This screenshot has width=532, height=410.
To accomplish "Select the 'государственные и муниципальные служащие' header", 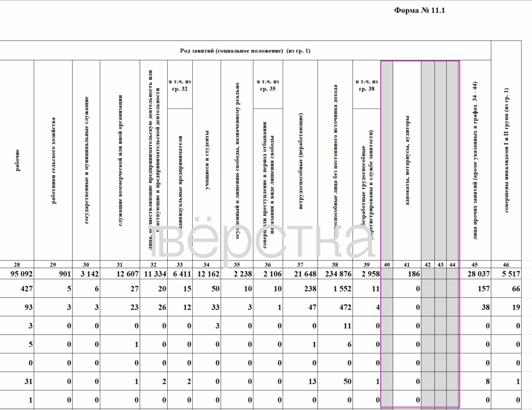I will pyautogui.click(x=86, y=160).
